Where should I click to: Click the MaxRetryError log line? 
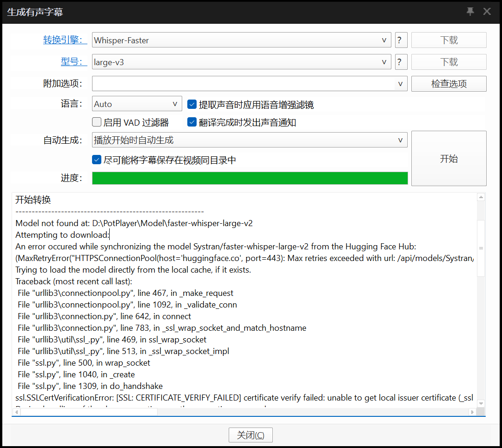point(245,258)
